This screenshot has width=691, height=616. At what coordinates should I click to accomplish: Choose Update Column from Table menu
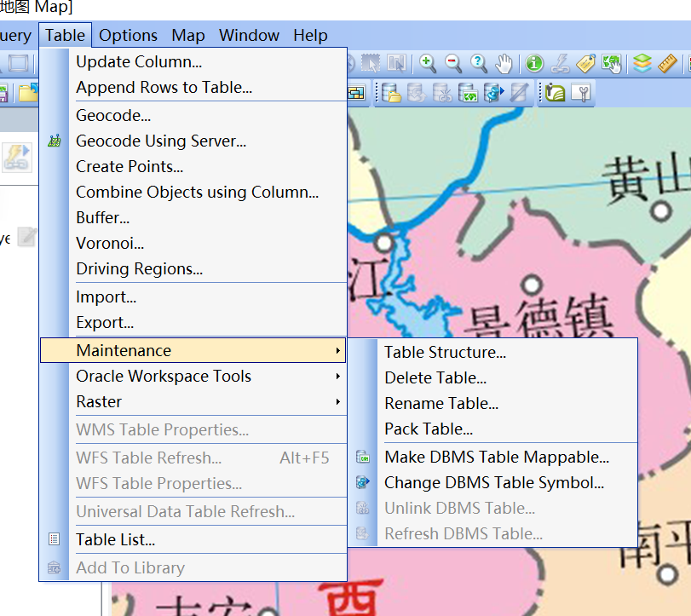[x=193, y=61]
